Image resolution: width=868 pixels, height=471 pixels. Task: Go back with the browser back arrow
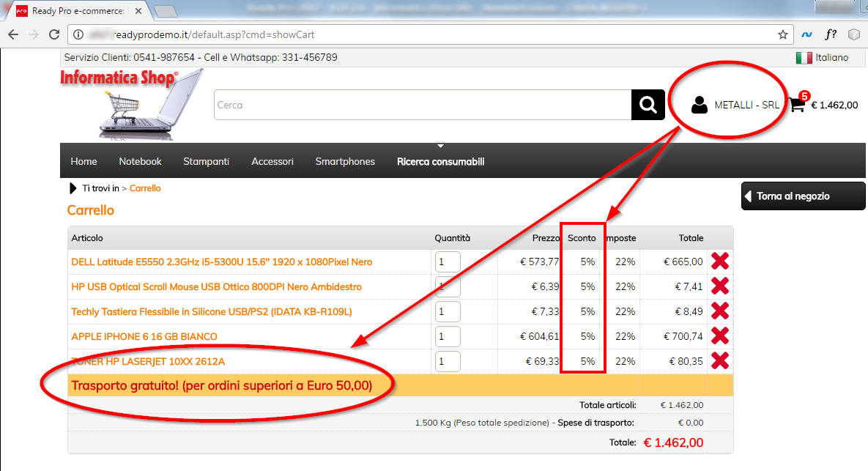coord(13,34)
